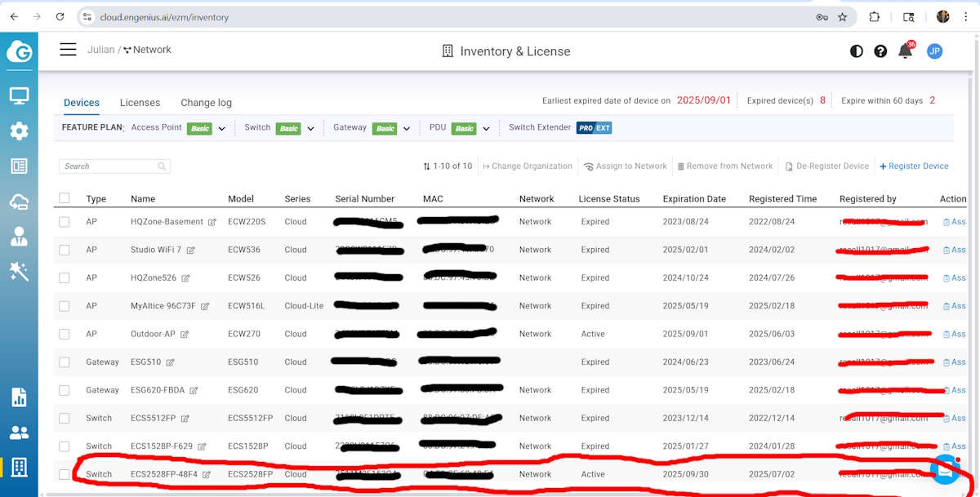
Task: Open the cloud sync icon in the sidebar
Action: coord(19,202)
